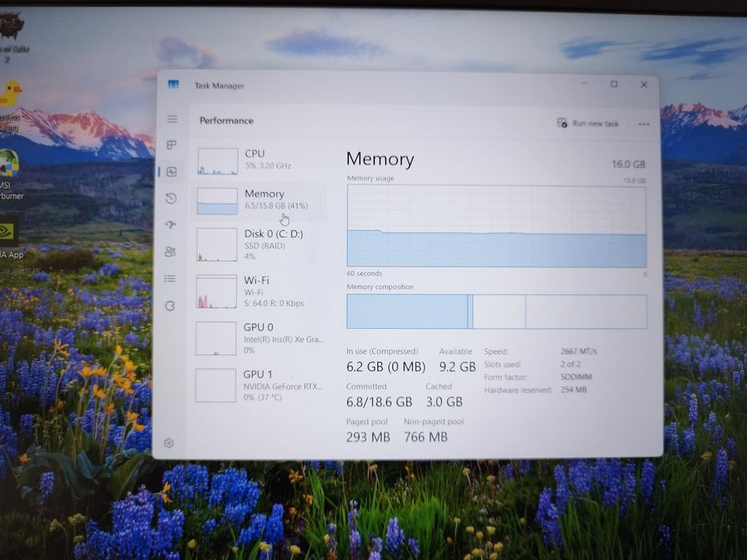Select the CPU performance entry
Screen dimensions: 747x560
click(260, 161)
